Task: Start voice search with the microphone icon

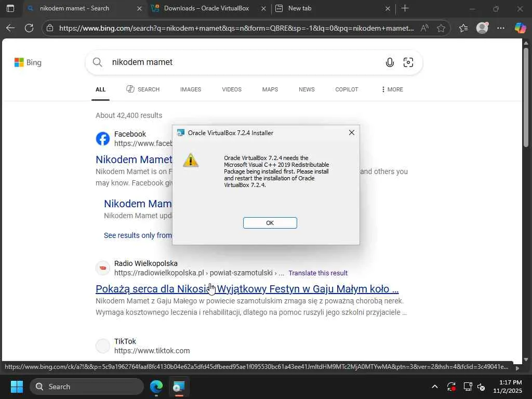Action: [x=390, y=62]
